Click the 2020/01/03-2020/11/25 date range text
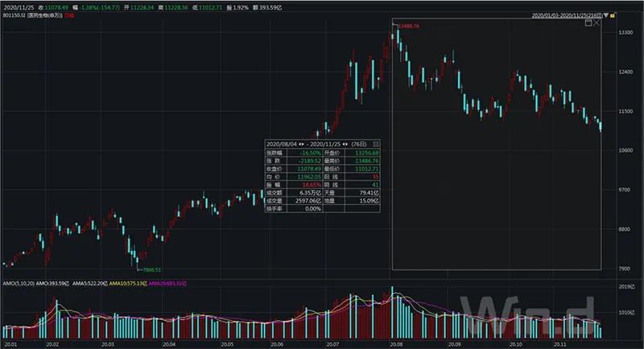Viewport: 644px width, 349px height. point(568,14)
